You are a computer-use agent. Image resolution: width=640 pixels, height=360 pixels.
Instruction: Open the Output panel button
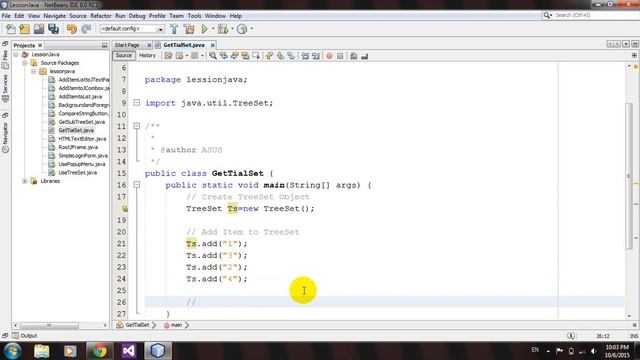tap(24, 336)
